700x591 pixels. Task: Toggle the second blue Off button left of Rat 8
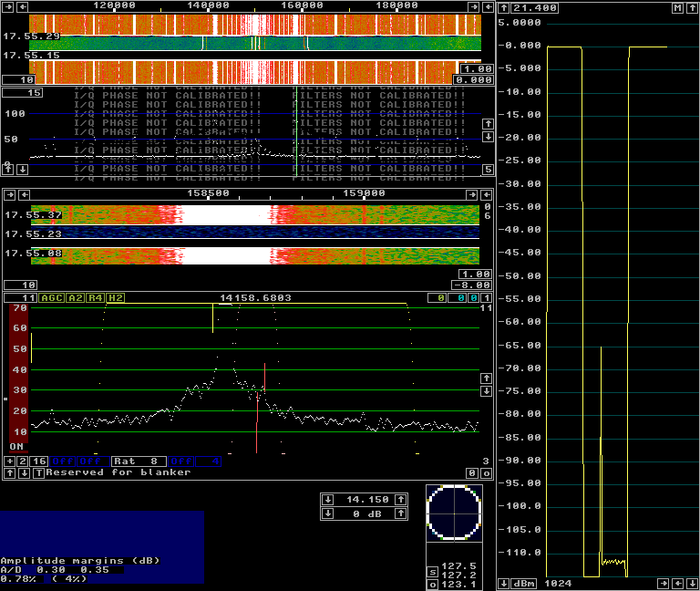pyautogui.click(x=93, y=461)
